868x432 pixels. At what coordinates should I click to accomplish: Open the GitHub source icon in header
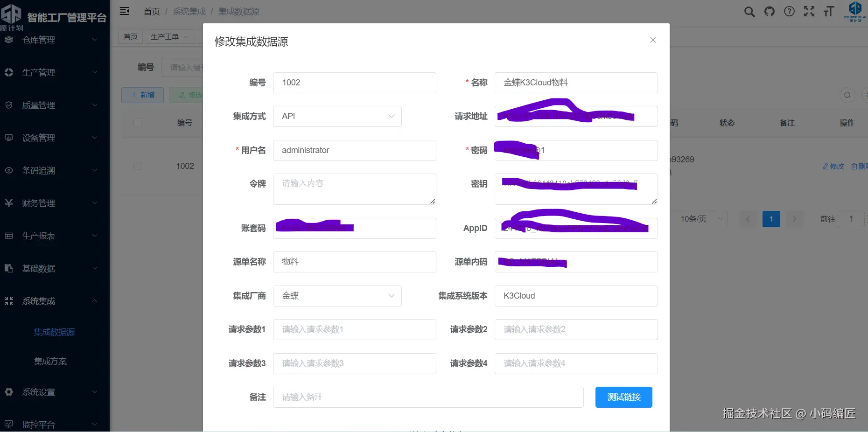(x=770, y=11)
